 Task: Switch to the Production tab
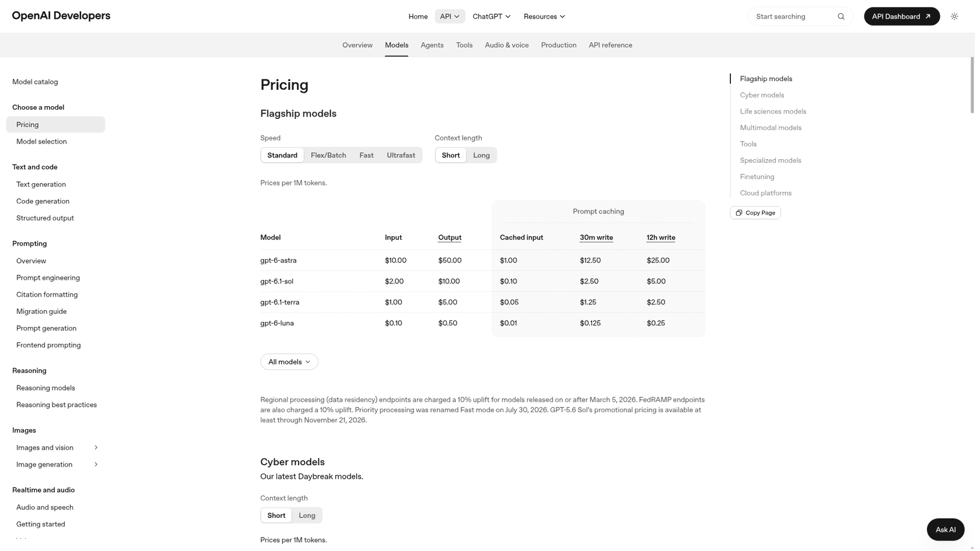(558, 45)
